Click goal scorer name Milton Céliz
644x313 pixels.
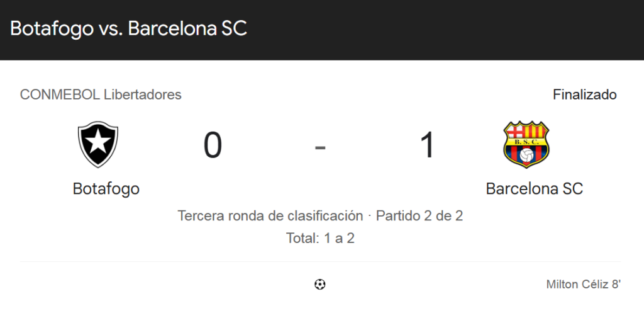[577, 285]
